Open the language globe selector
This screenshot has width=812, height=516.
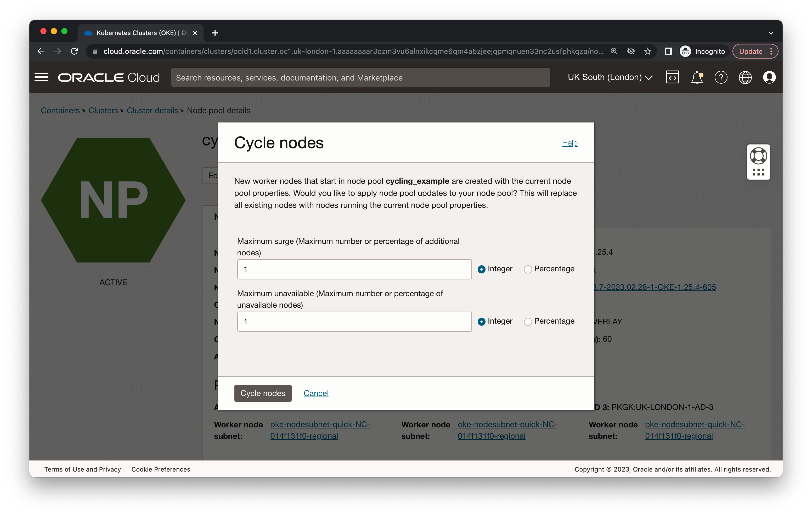point(746,77)
